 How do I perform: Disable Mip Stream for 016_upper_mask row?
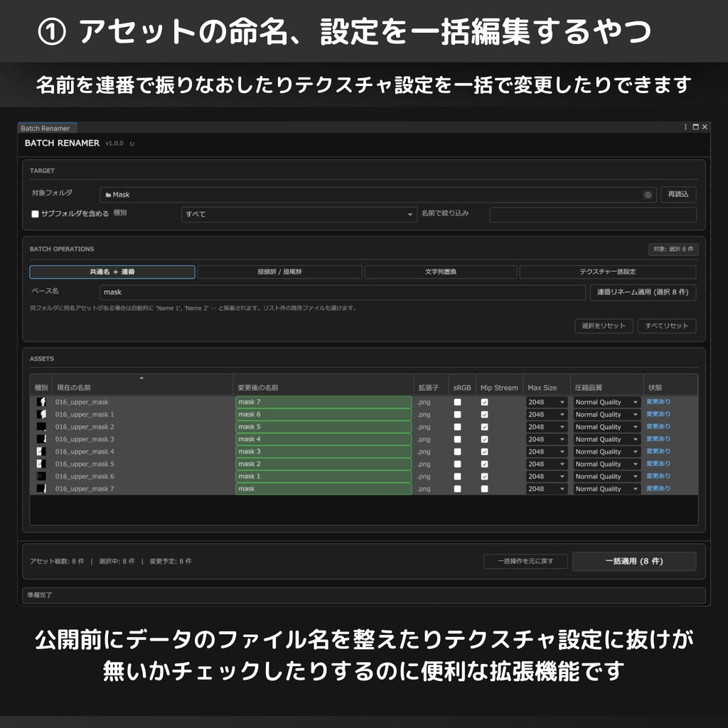click(x=484, y=402)
